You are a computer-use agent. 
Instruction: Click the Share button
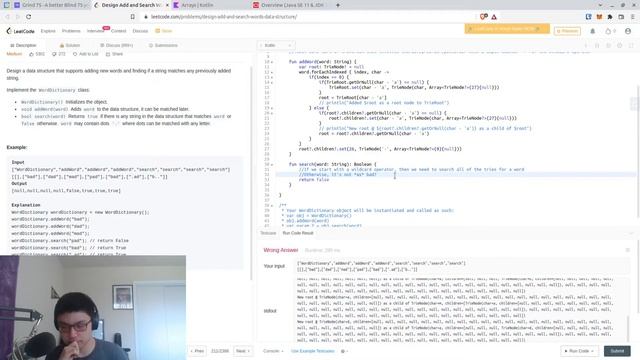(x=114, y=54)
